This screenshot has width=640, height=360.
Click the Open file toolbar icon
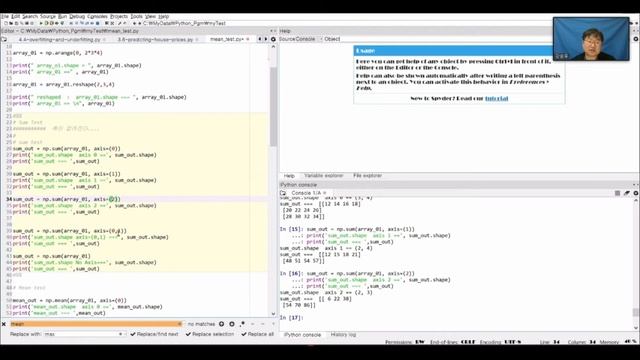pyautogui.click(x=11, y=23)
